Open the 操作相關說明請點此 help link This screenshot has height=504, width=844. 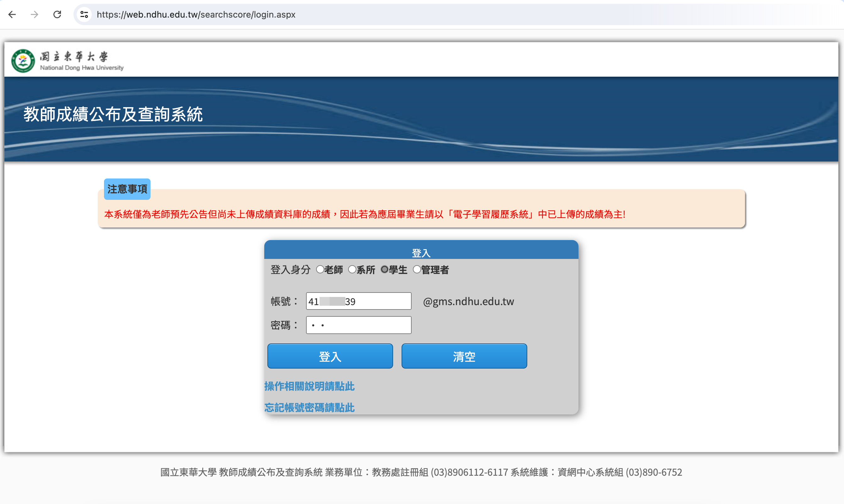tap(310, 386)
